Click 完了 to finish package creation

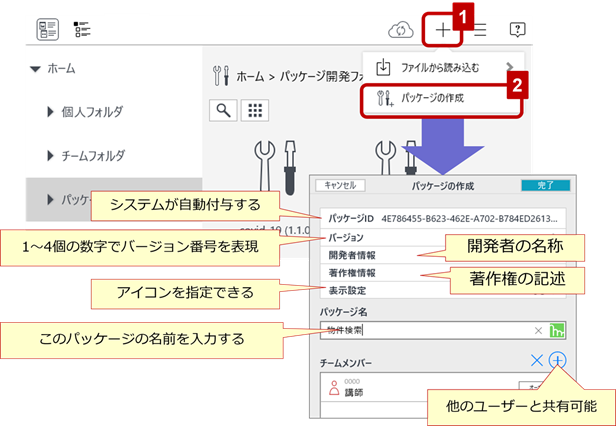coord(545,185)
